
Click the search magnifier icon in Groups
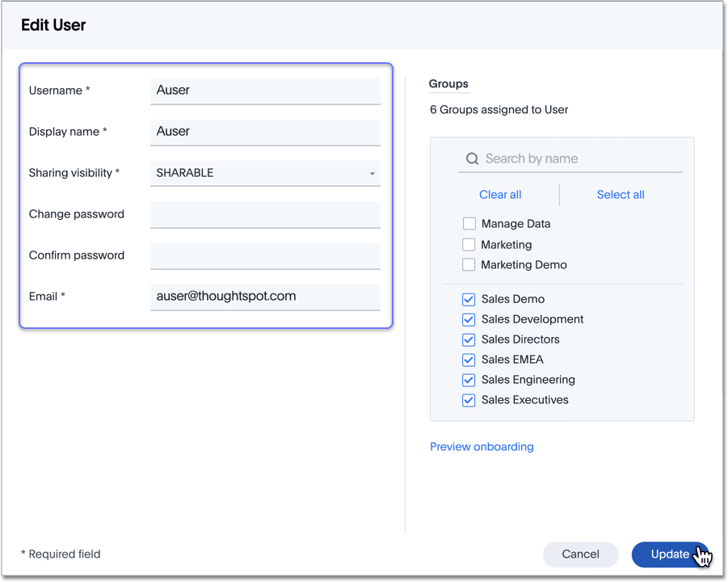(x=472, y=159)
